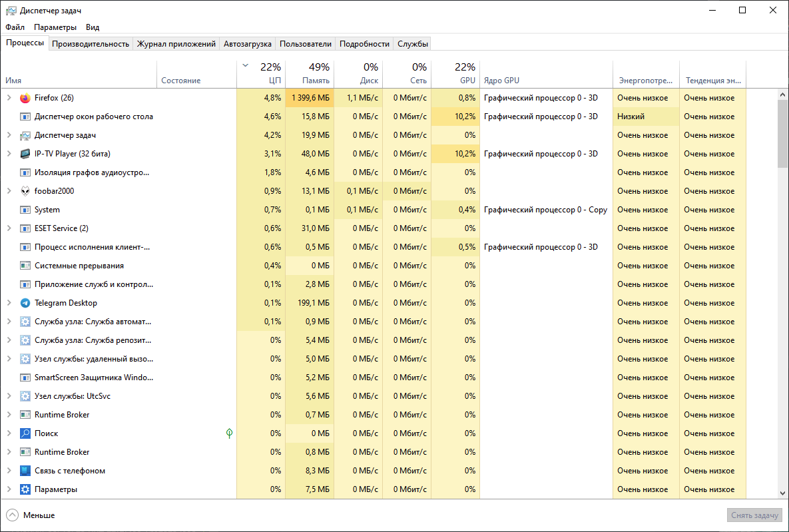
Task: Click the vertical scrollbar thumb
Action: (782, 133)
